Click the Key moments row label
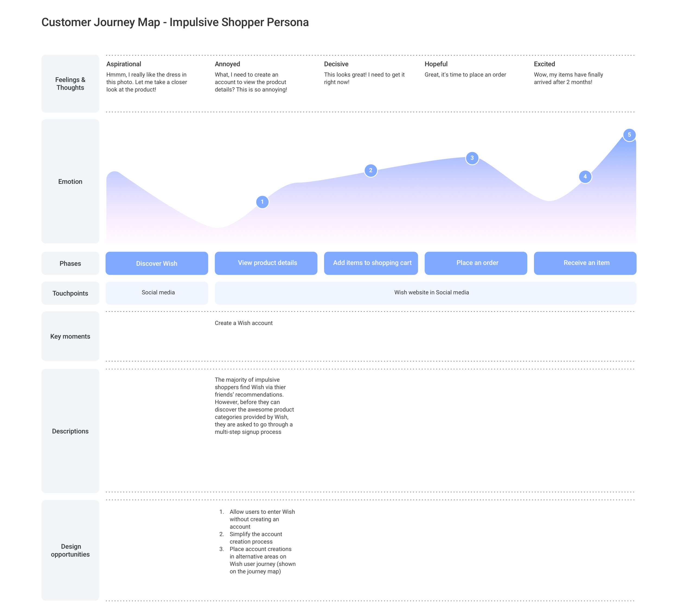Screen dimensions: 678x616 [x=70, y=336]
